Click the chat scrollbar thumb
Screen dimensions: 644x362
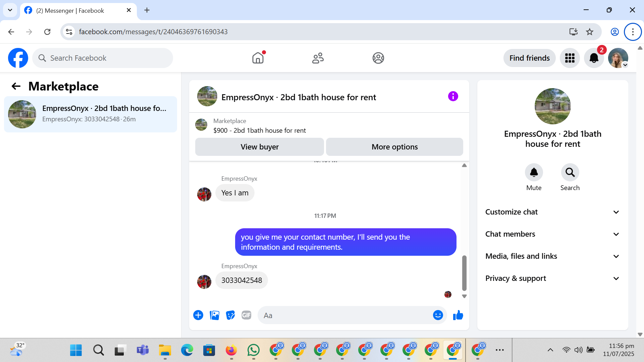[x=464, y=273]
